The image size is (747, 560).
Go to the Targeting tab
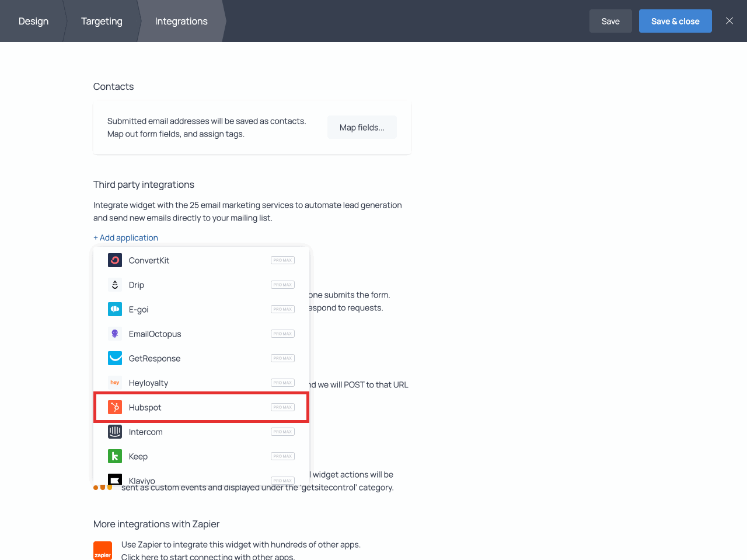[102, 21]
